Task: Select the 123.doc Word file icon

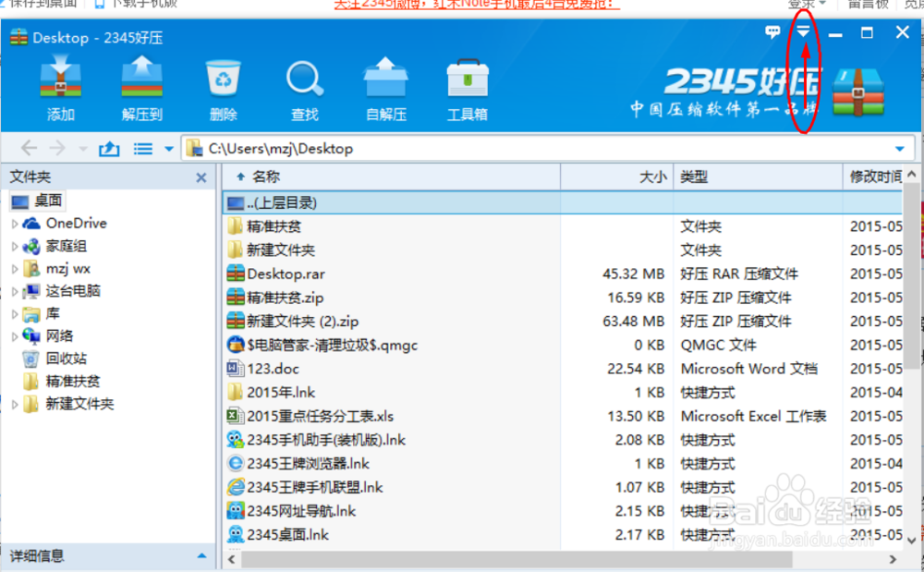Action: [x=236, y=369]
